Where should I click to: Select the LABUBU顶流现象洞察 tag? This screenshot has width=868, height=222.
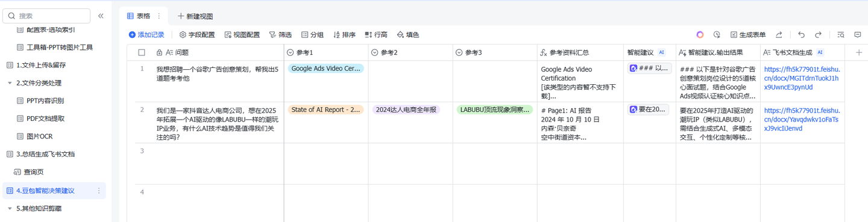495,109
